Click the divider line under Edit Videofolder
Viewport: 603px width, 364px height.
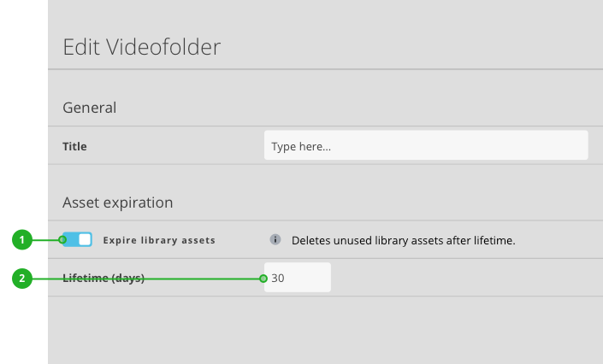(325, 69)
